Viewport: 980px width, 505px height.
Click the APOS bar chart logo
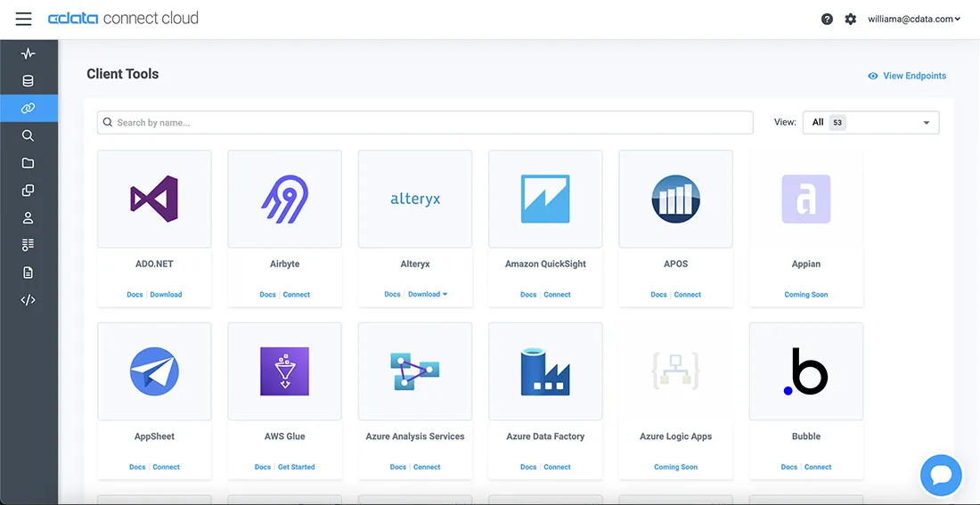[x=675, y=199]
